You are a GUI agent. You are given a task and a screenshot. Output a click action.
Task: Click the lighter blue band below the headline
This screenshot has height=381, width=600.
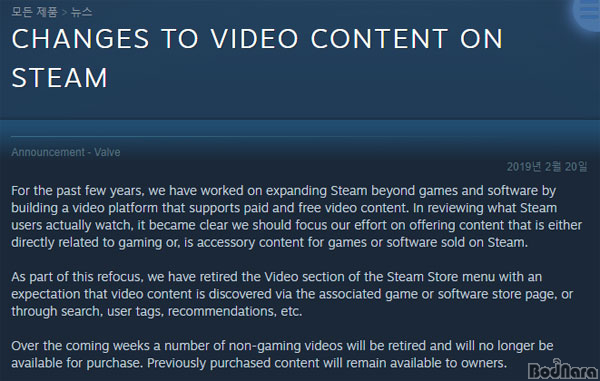tap(300, 127)
